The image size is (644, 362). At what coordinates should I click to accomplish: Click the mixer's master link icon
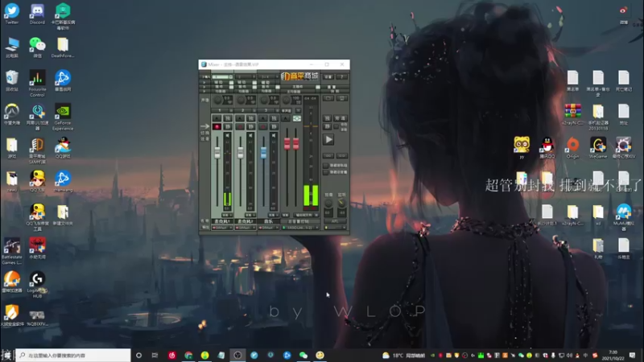(296, 118)
